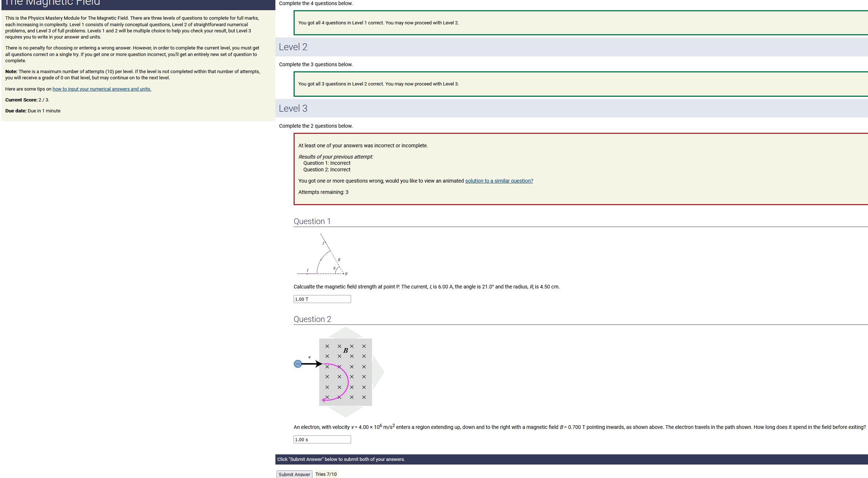Screen dimensions: 868x478
Task: Click the Level 3 section heading
Action: [x=293, y=108]
